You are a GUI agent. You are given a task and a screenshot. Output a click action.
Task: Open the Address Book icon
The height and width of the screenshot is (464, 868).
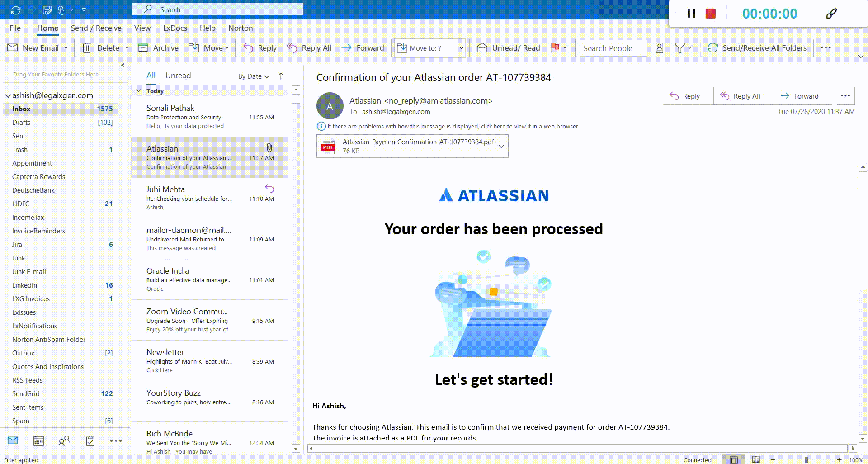point(659,48)
